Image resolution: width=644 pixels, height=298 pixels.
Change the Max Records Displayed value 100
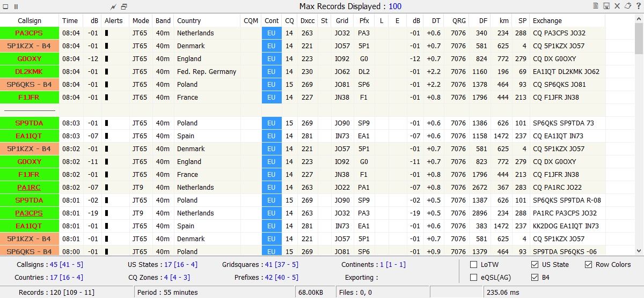click(x=395, y=6)
